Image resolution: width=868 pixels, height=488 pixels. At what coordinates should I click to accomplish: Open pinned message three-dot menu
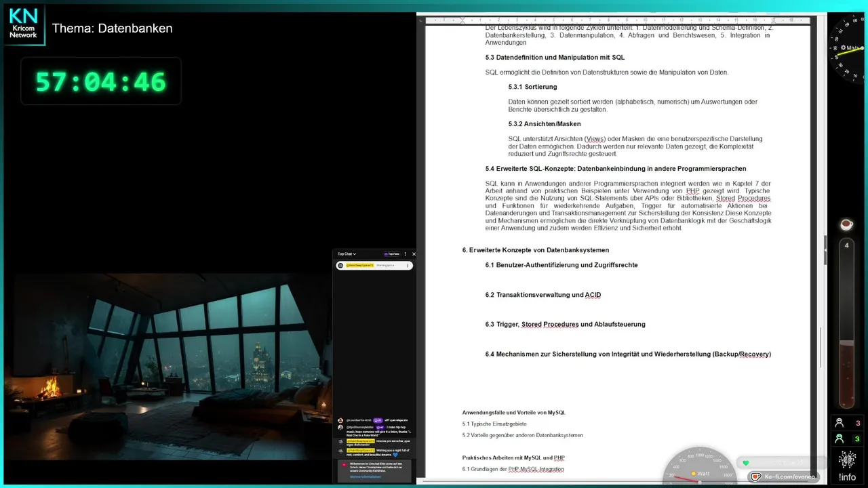(x=408, y=266)
